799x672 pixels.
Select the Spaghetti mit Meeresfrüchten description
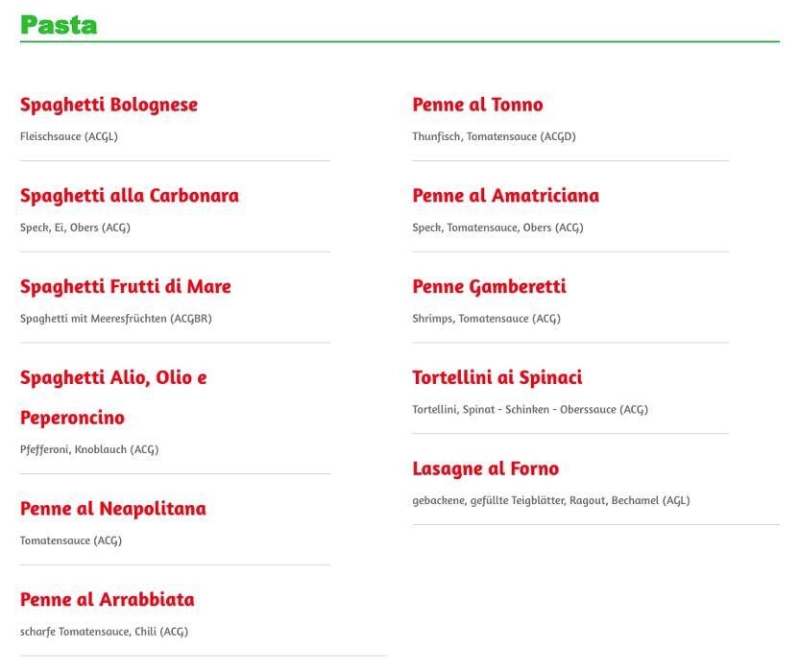coord(116,319)
